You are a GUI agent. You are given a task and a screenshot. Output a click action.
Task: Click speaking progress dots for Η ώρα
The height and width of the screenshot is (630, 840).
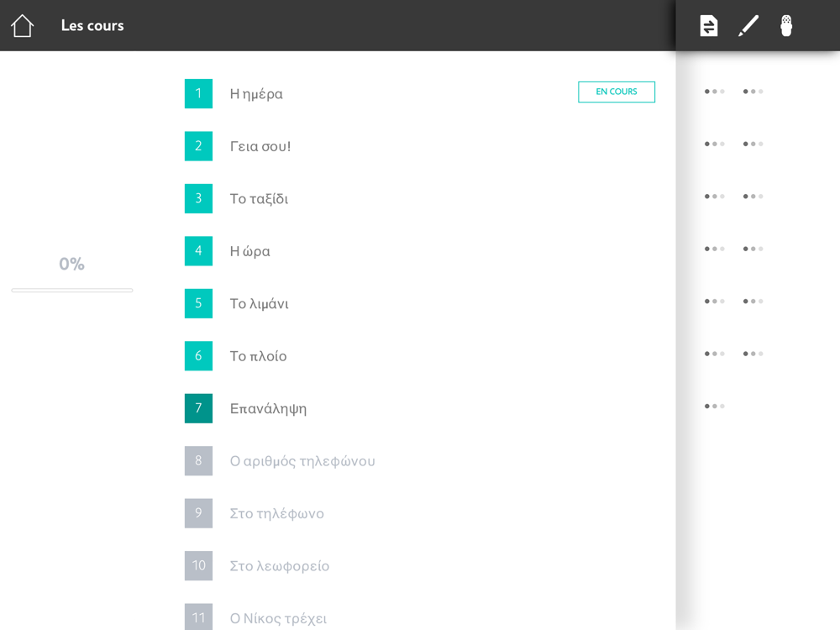point(753,249)
